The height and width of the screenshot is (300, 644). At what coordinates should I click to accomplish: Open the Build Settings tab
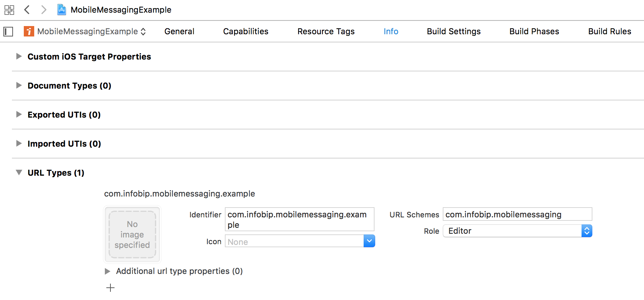(x=454, y=31)
